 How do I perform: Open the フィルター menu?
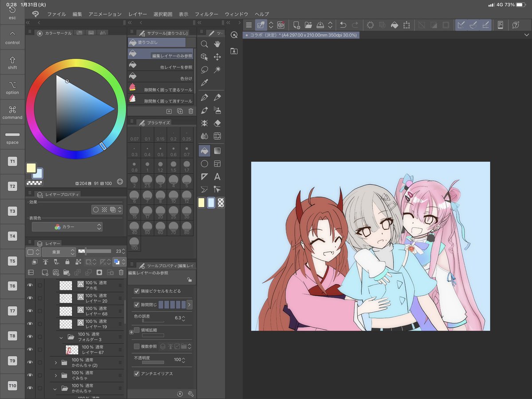207,14
